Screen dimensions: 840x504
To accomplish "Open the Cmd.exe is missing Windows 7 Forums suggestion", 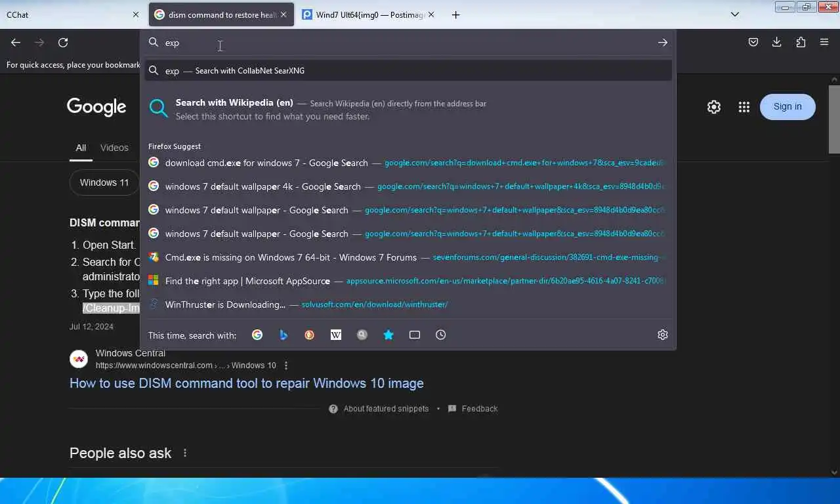I will (408, 257).
